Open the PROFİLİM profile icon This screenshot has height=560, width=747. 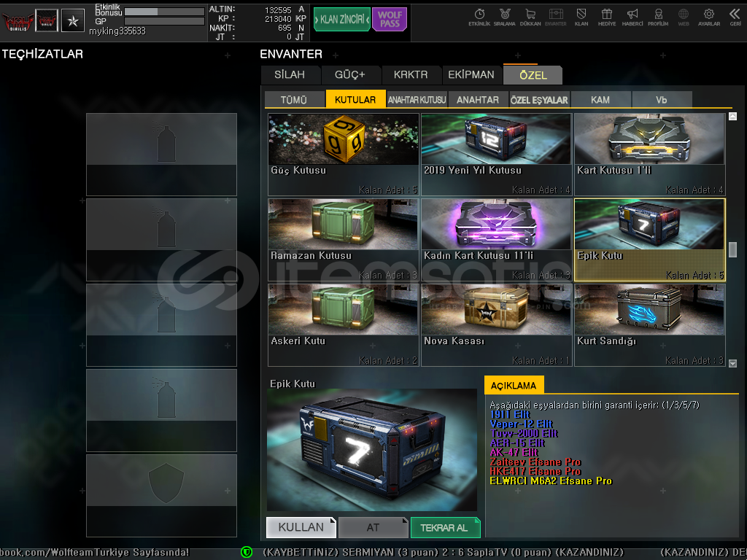[x=658, y=17]
